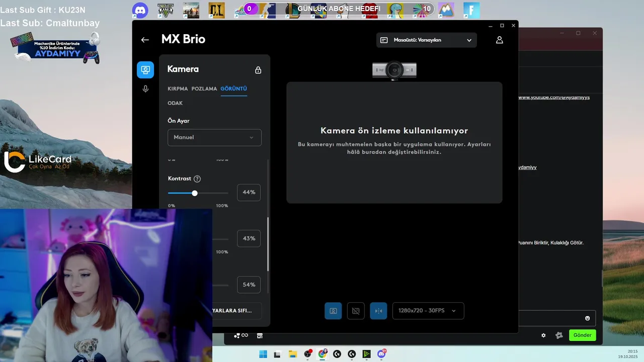The height and width of the screenshot is (362, 644).
Task: Toggle the lock icon next to Kamera
Action: [258, 70]
